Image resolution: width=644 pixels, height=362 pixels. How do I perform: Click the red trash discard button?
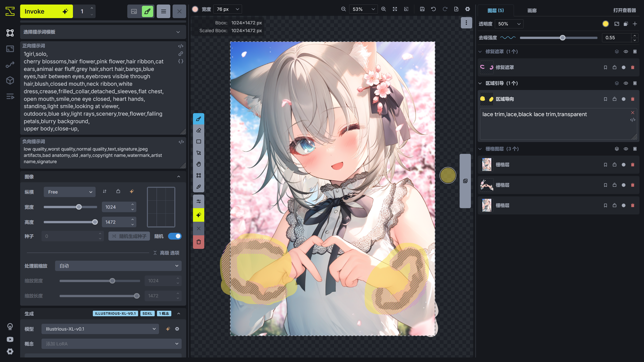point(198,242)
